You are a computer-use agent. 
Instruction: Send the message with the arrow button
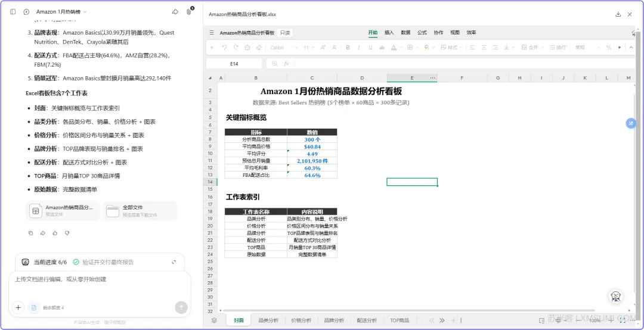click(x=181, y=307)
